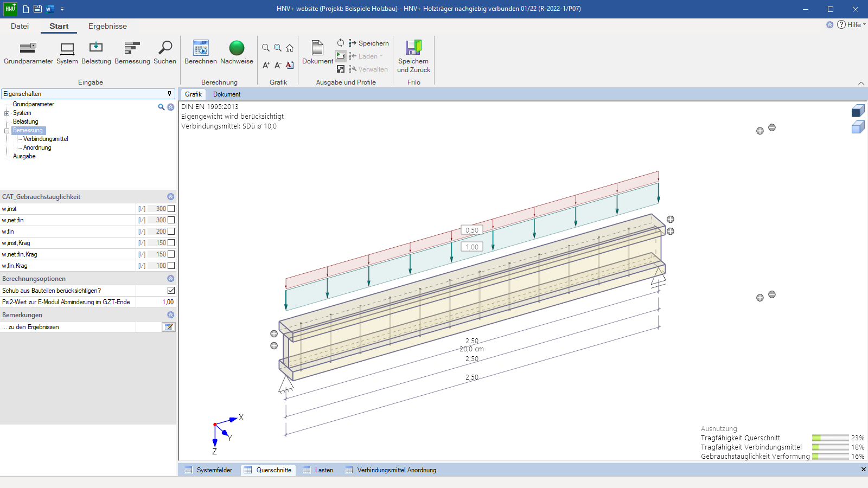Export to Word via quick access icon
Image resolution: width=868 pixels, height=488 pixels.
(x=50, y=9)
